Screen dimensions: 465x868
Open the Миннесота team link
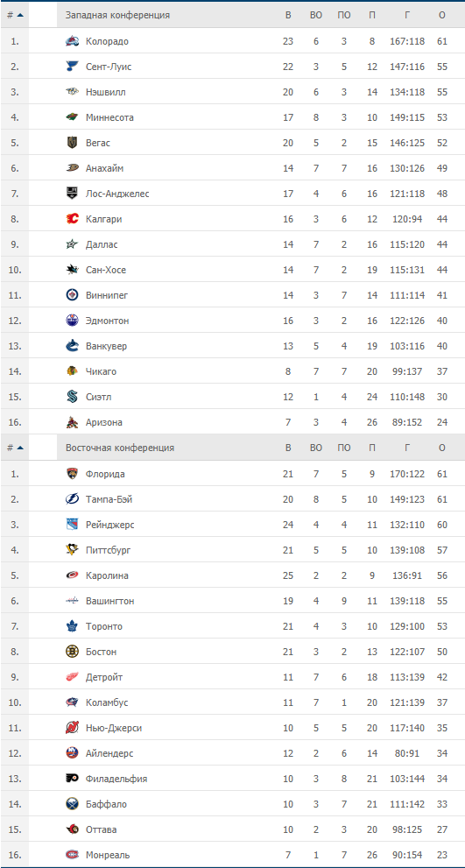pos(109,117)
